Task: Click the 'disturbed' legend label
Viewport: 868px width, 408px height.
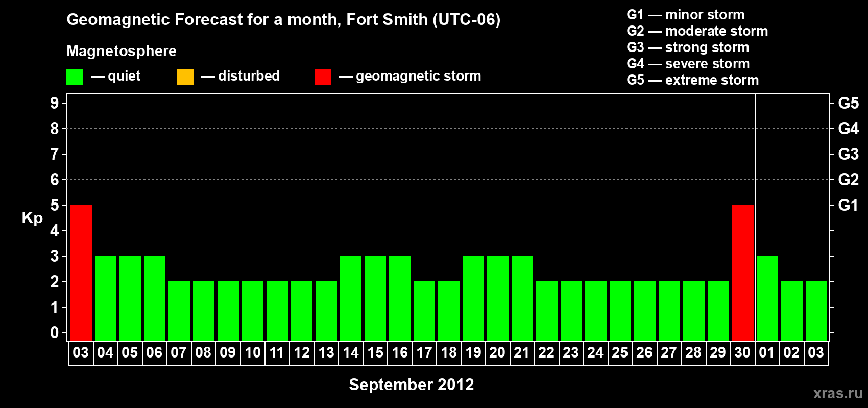Action: 249,76
